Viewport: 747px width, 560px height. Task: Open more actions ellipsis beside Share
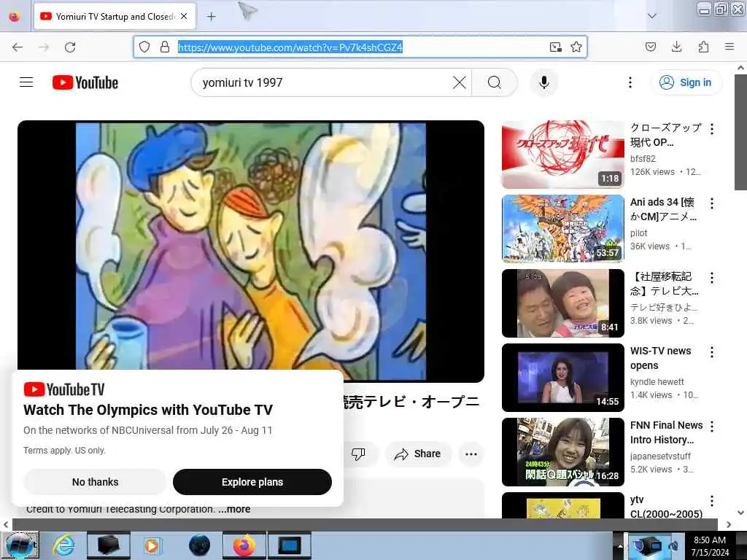471,454
